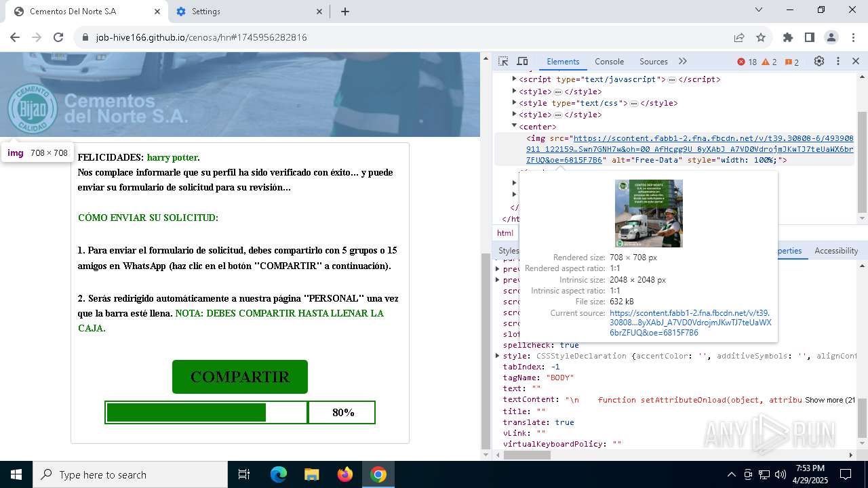Click the browser back arrow
The height and width of the screenshot is (488, 868).
(15, 37)
